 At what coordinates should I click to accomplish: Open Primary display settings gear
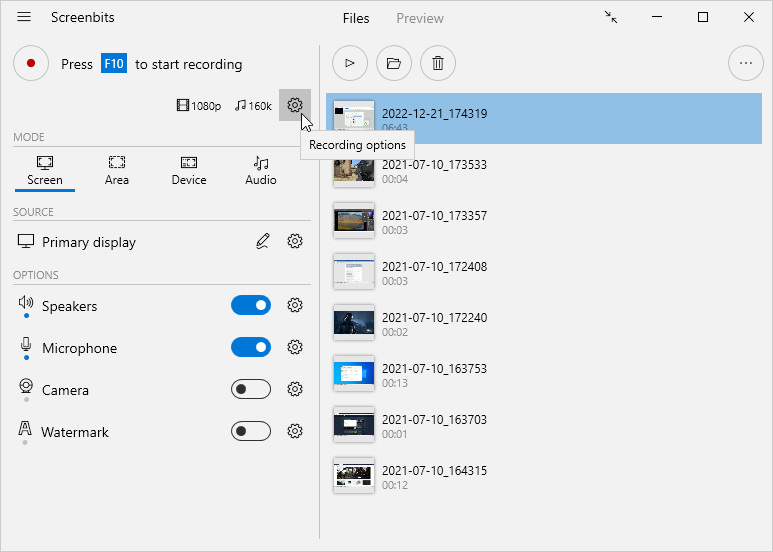tap(295, 241)
